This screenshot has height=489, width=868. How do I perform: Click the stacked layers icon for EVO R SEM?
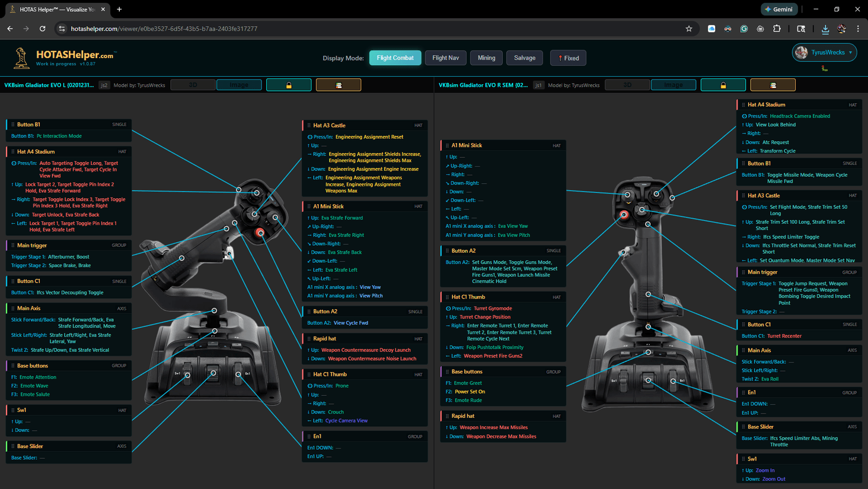pyautogui.click(x=773, y=85)
